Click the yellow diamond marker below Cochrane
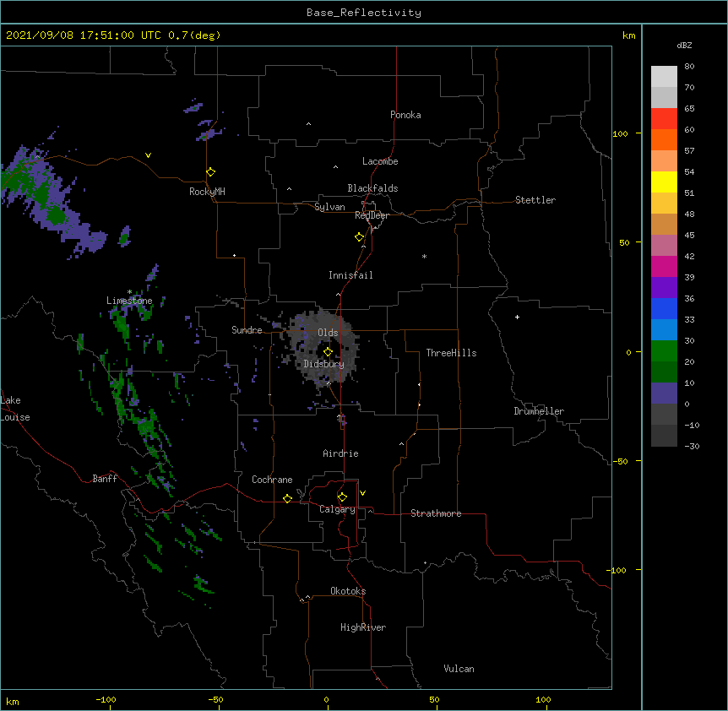Viewport: 728px width, 711px height. [287, 498]
